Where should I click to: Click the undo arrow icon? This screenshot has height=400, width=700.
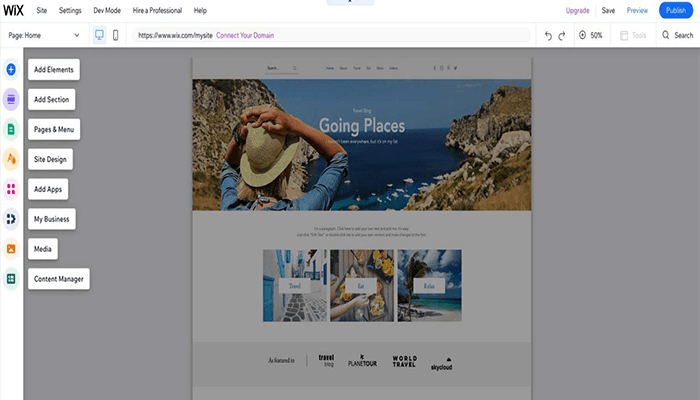tap(548, 36)
